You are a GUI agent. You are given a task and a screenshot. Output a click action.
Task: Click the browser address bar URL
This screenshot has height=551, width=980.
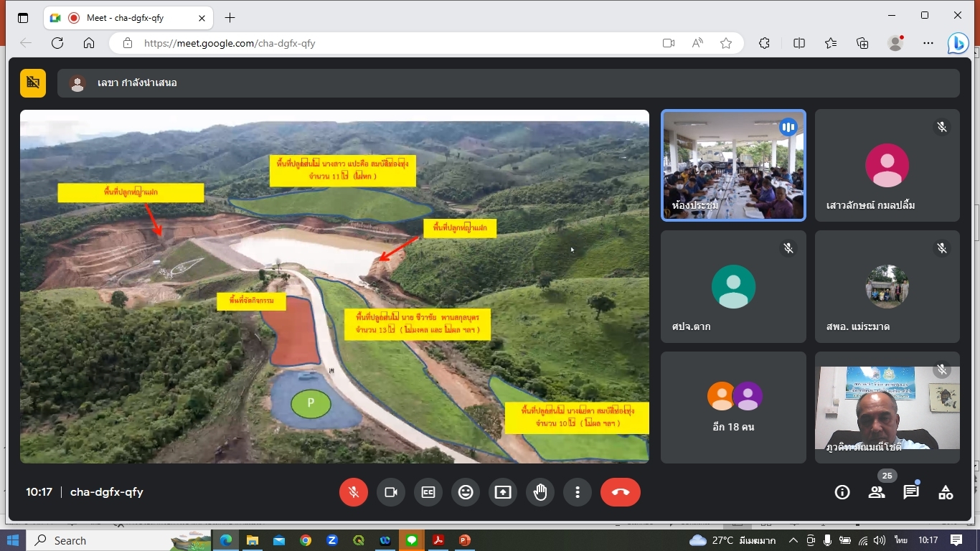230,43
